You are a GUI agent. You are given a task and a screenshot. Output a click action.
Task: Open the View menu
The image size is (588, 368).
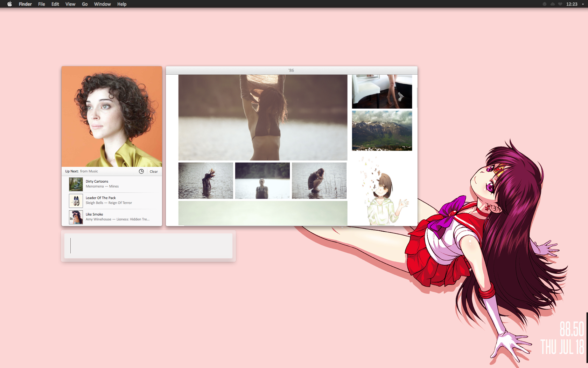click(70, 4)
